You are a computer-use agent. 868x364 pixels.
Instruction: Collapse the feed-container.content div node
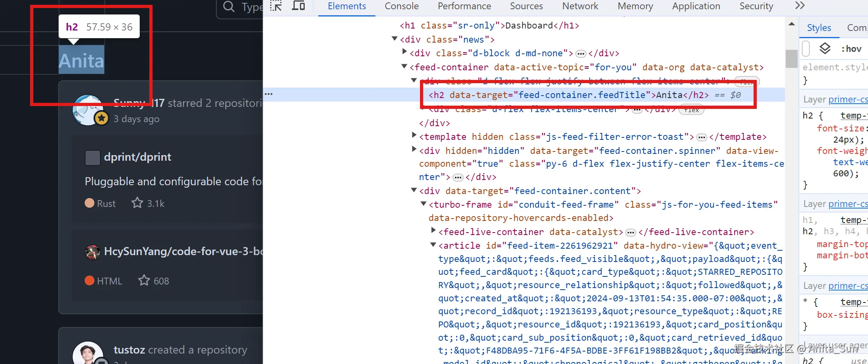click(x=414, y=190)
